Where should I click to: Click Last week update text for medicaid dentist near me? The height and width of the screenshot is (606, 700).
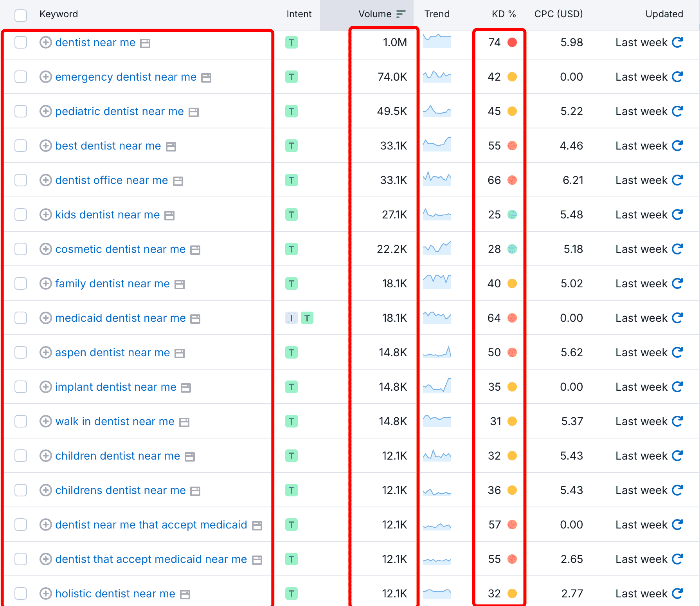click(641, 318)
